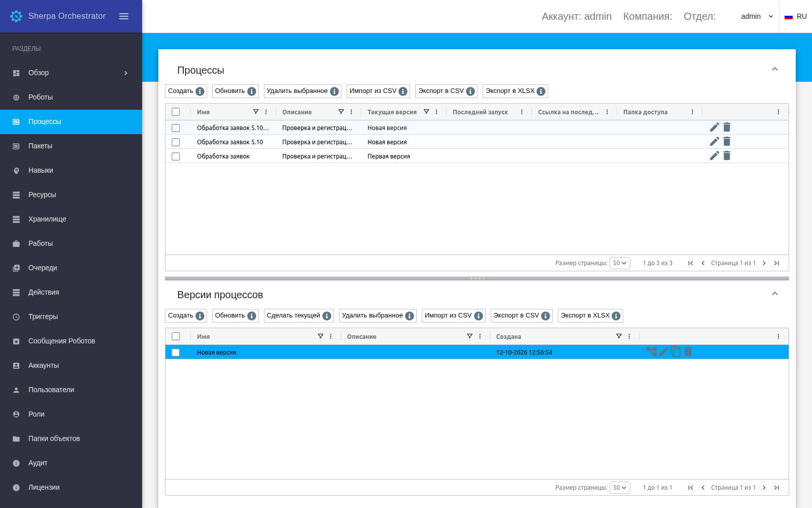This screenshot has height=508, width=812.
Task: Click Экспорт в XLSX in Процессы toolbar
Action: coord(515,91)
